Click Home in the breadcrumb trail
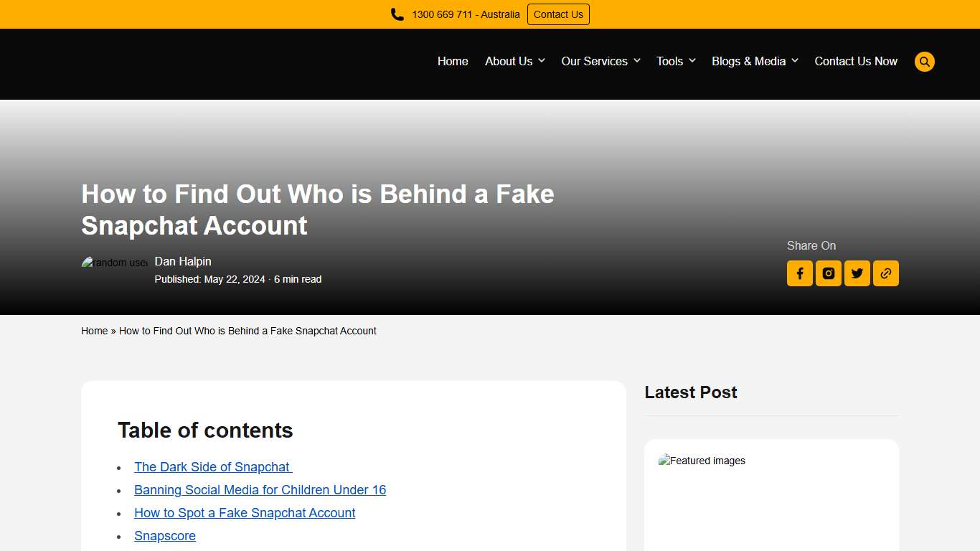980x551 pixels. pyautogui.click(x=94, y=331)
